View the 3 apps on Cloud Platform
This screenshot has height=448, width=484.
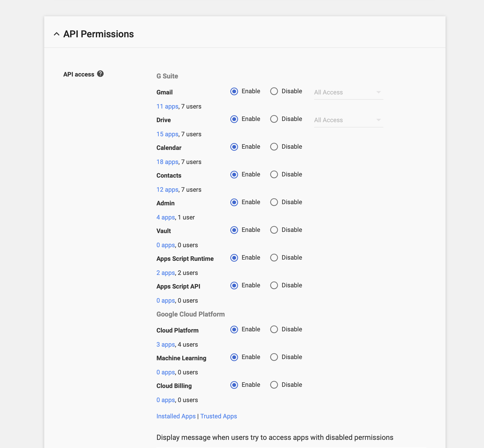point(166,344)
